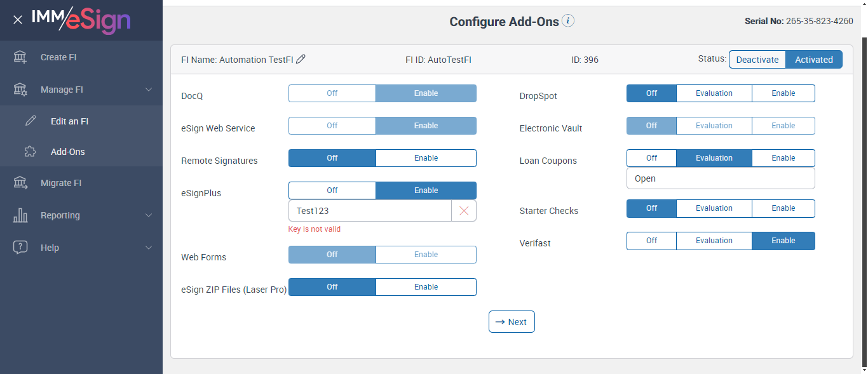Collapse the Manage FI chevron
This screenshot has width=868, height=374.
149,90
